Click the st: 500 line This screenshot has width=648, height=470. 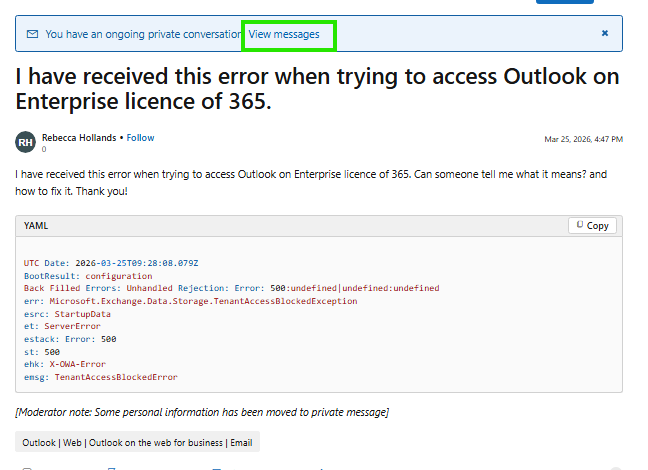[42, 352]
